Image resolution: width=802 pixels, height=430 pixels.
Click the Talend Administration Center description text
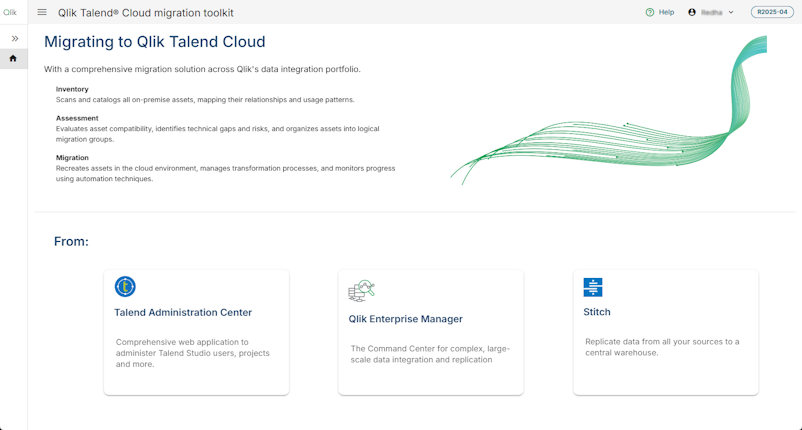tap(192, 353)
